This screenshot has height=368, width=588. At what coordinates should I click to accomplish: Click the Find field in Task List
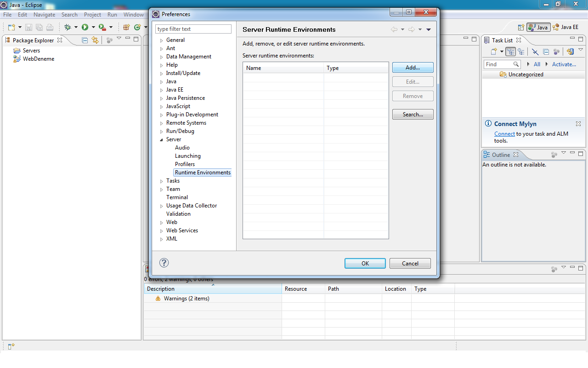coord(502,64)
